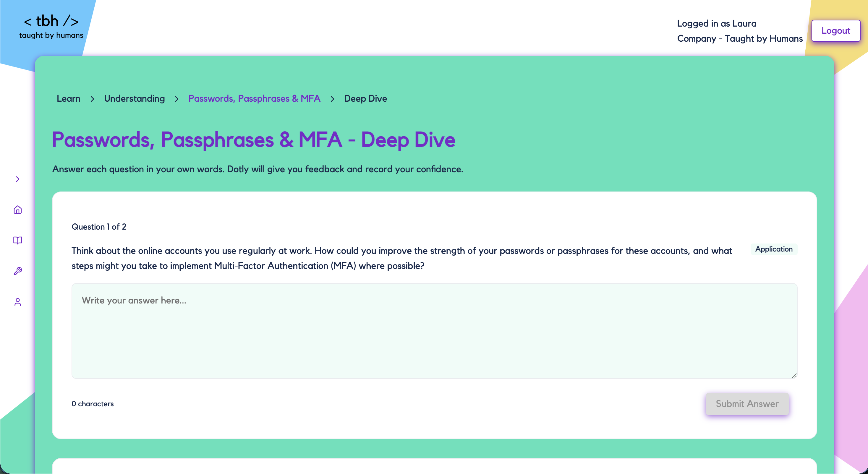Click the Application tag label

click(774, 249)
